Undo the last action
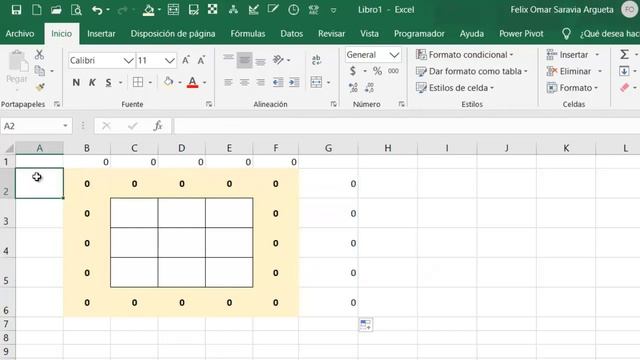The height and width of the screenshot is (360, 640). point(97,10)
